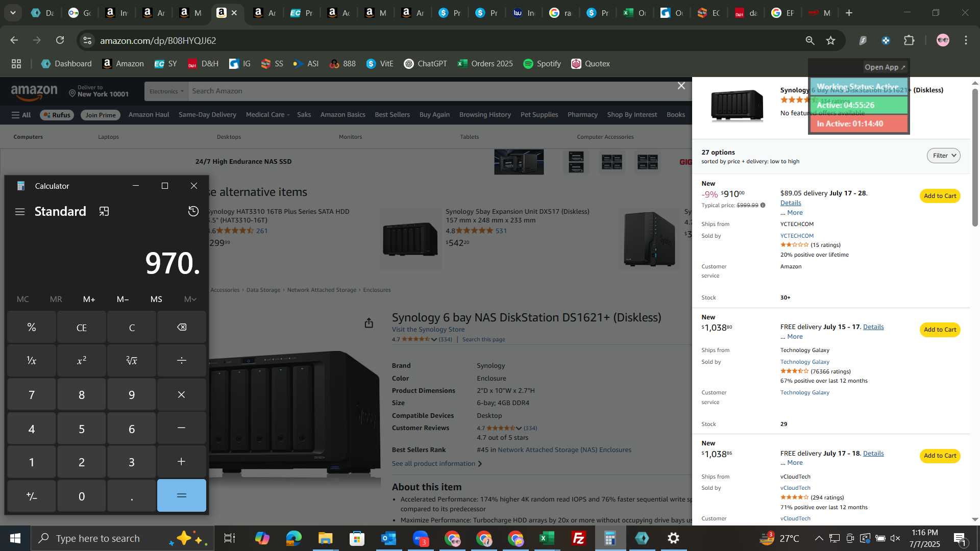Click the percent key in Calculator
This screenshot has height=551, width=980.
(x=32, y=328)
